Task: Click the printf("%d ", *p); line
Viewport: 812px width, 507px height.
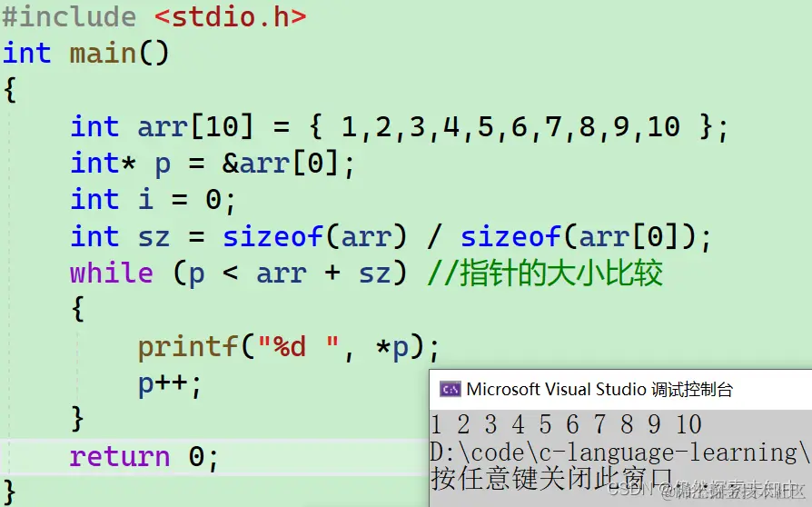Action: (289, 347)
